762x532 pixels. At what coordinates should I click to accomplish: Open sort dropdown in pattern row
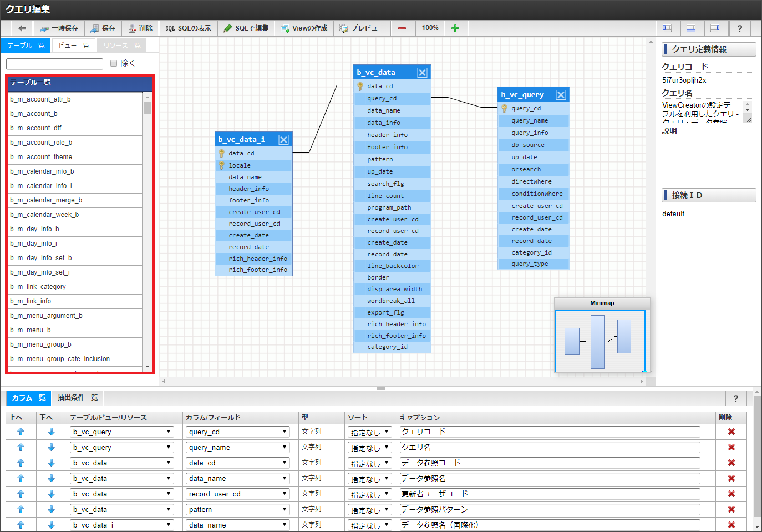(x=370, y=510)
